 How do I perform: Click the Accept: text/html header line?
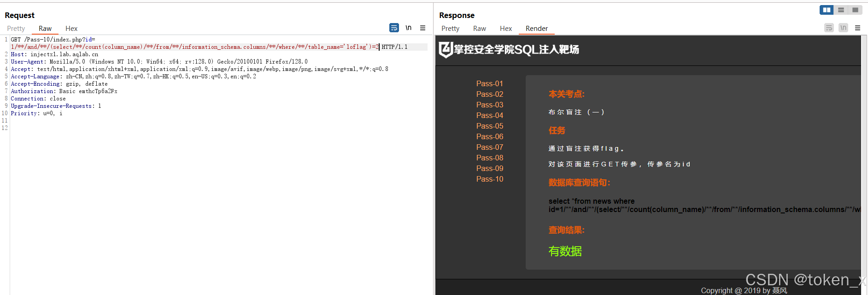point(199,69)
